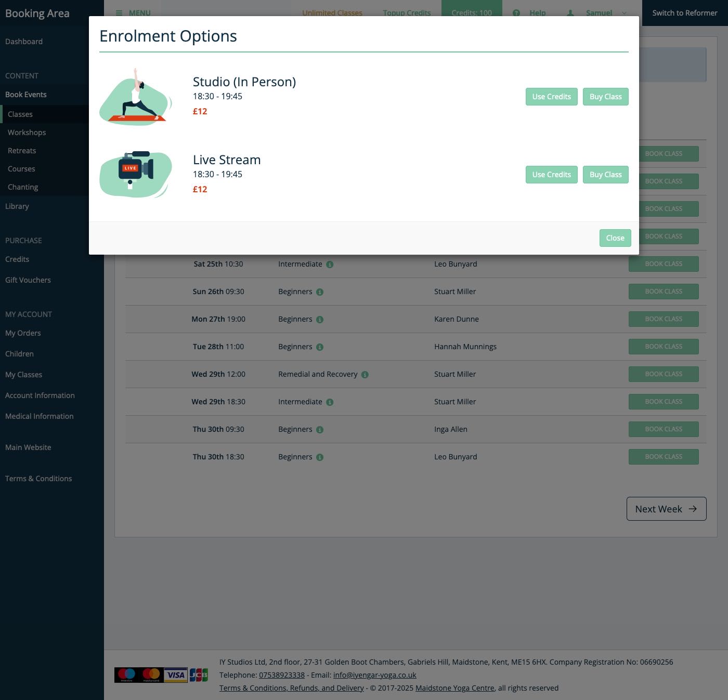Screen dimensions: 728x700
Task: Click Switch to Reformer button
Action: (x=685, y=13)
